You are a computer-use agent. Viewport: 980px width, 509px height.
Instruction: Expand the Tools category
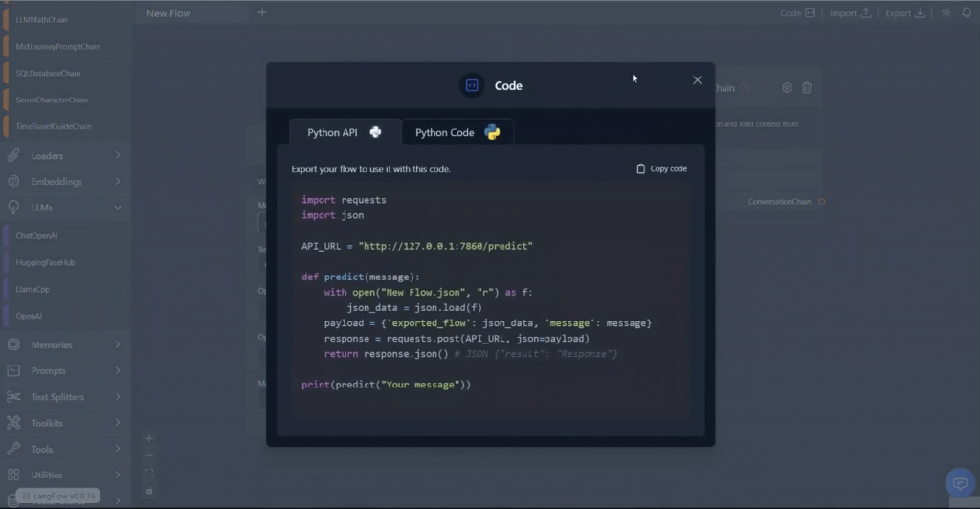pyautogui.click(x=65, y=449)
